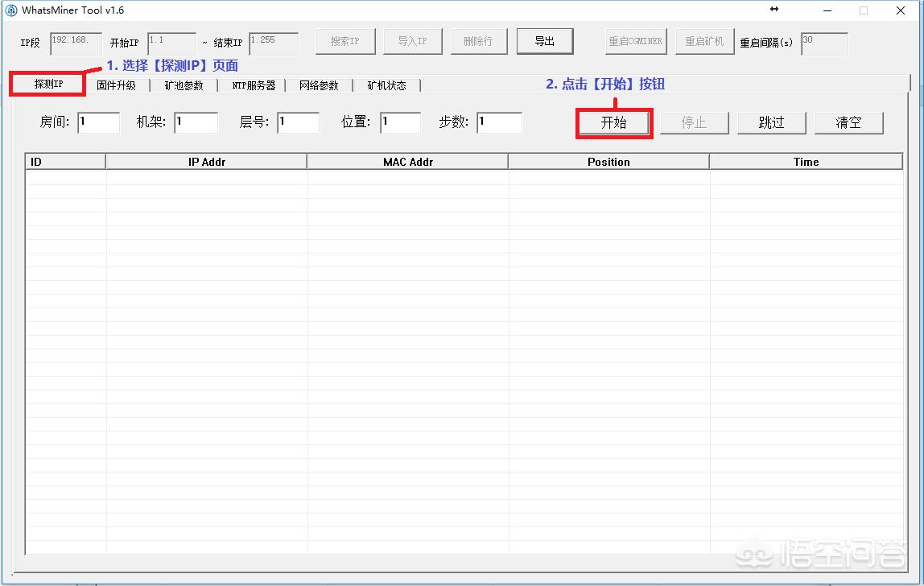Click the 清空 button

point(848,122)
